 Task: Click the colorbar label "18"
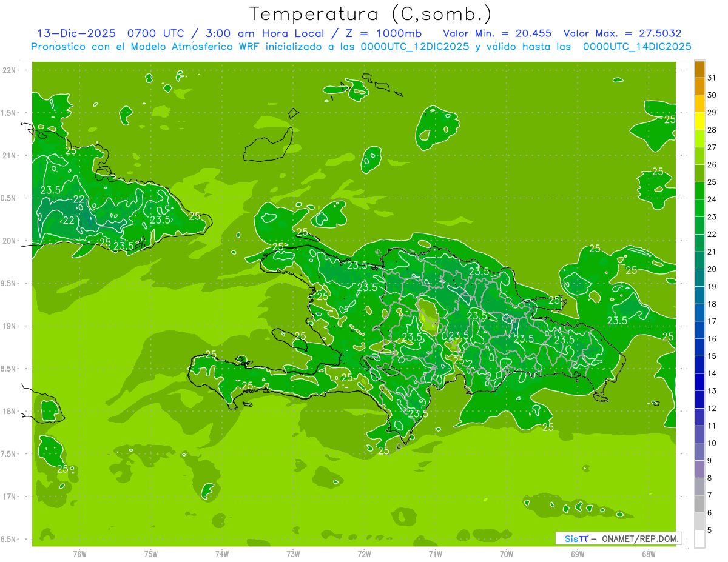(x=712, y=304)
